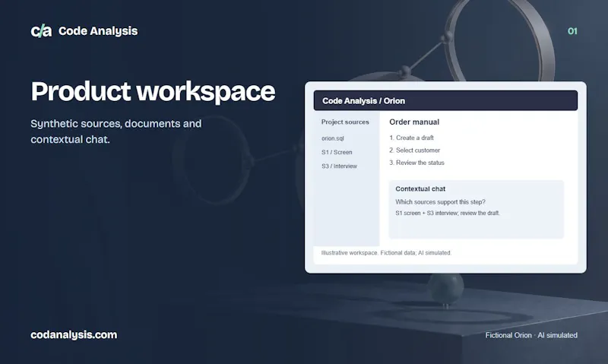Select the S1 / Screen source
608x364 pixels.
[337, 152]
